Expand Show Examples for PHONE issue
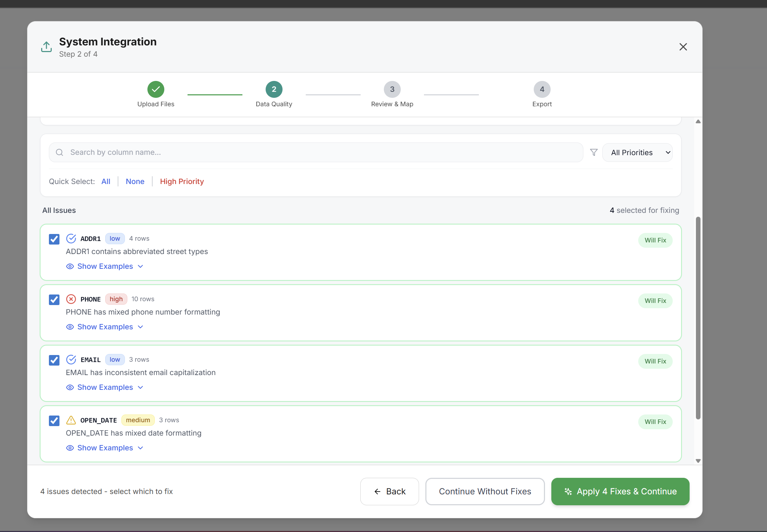Viewport: 767px width, 532px height. click(x=105, y=327)
